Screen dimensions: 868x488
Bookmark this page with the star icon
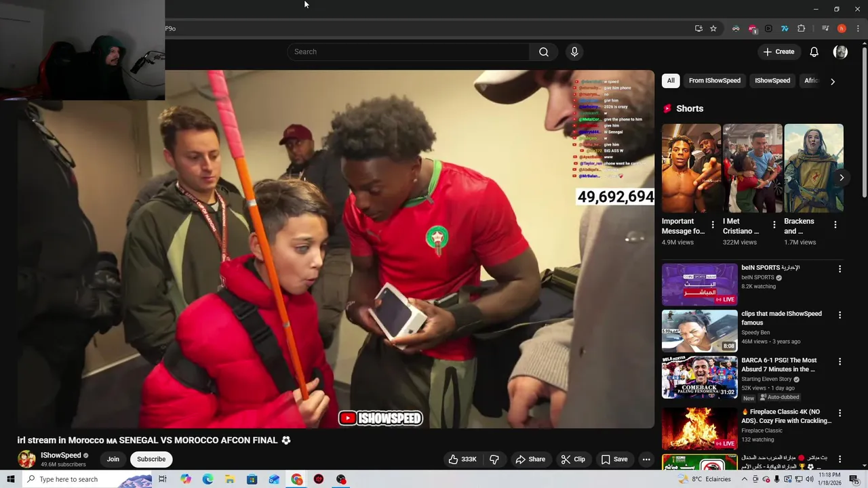click(713, 28)
